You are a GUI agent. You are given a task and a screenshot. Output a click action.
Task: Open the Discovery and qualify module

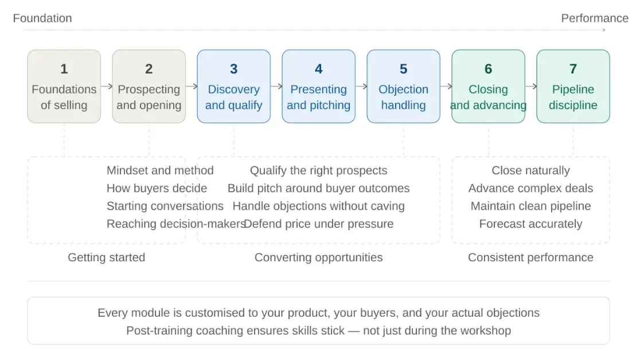(233, 86)
